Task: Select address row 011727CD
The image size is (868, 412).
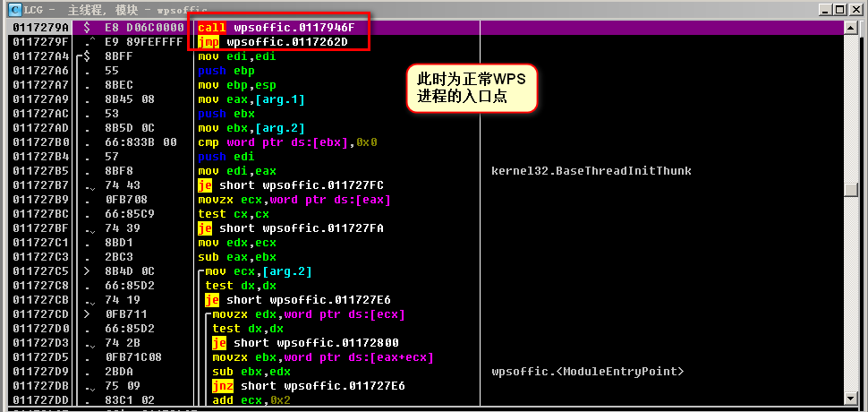Action: click(x=40, y=314)
